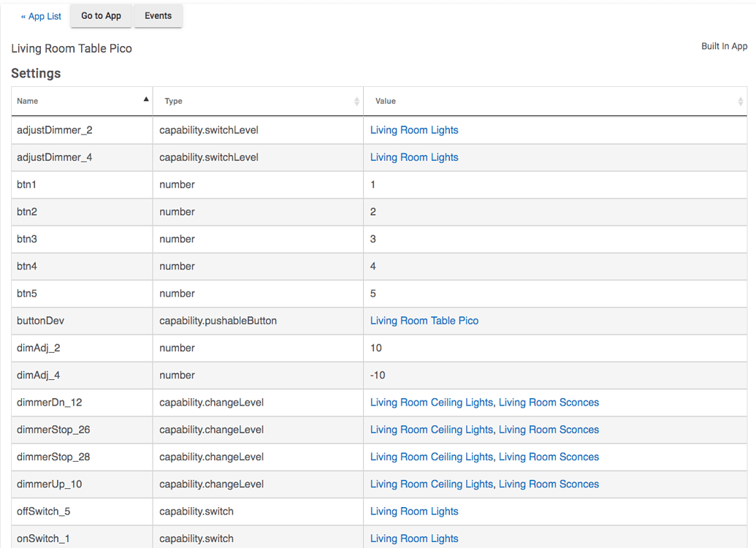This screenshot has width=756, height=548.
Task: Click the Name column sort arrow
Action: pos(146,99)
